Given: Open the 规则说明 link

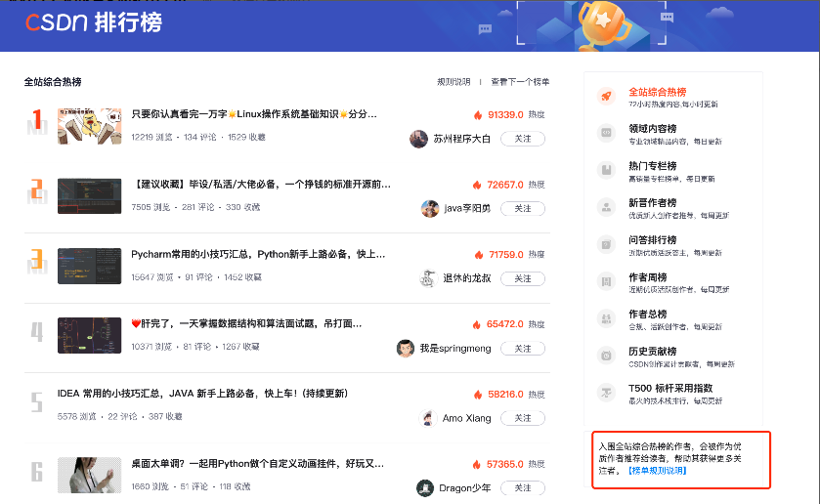Looking at the screenshot, I should (453, 82).
